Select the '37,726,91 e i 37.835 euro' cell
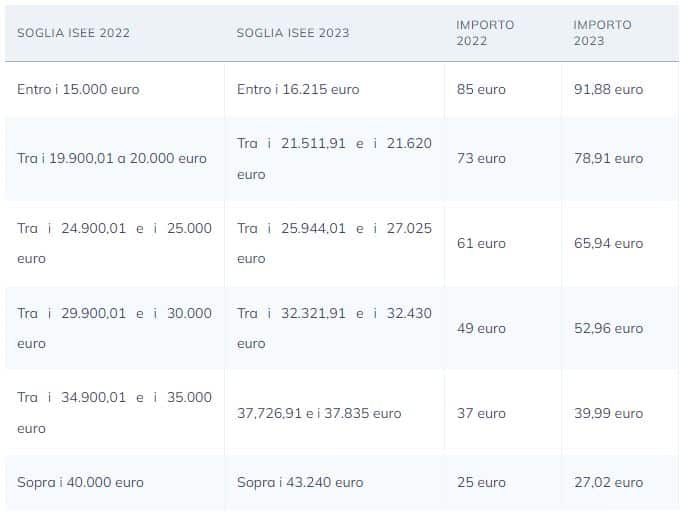The width and height of the screenshot is (684, 519). (x=319, y=413)
